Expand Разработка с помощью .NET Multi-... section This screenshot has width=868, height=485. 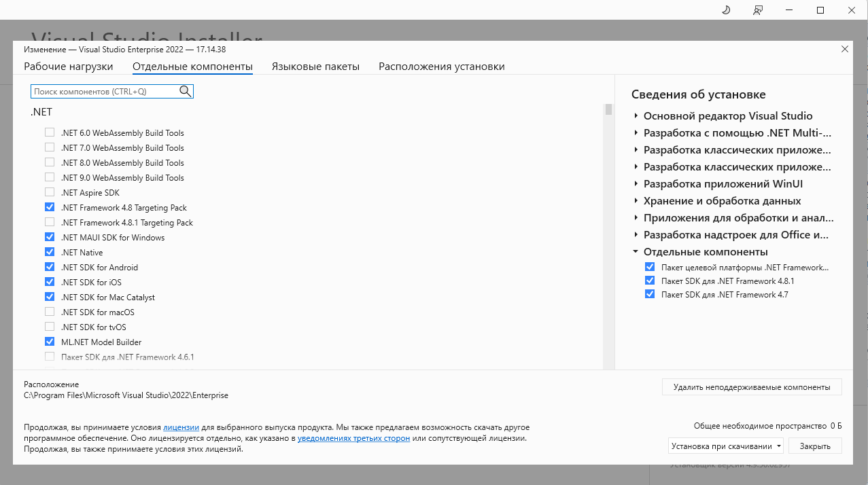point(636,133)
